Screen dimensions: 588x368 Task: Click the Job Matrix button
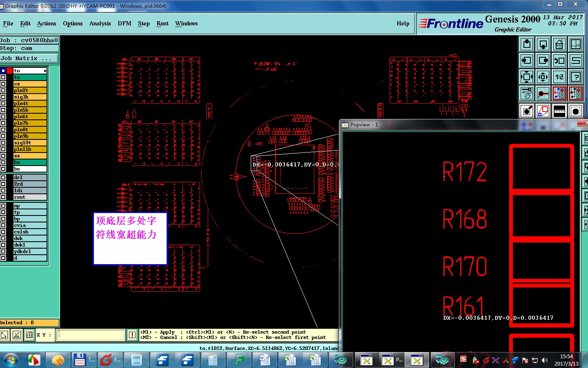(29, 58)
